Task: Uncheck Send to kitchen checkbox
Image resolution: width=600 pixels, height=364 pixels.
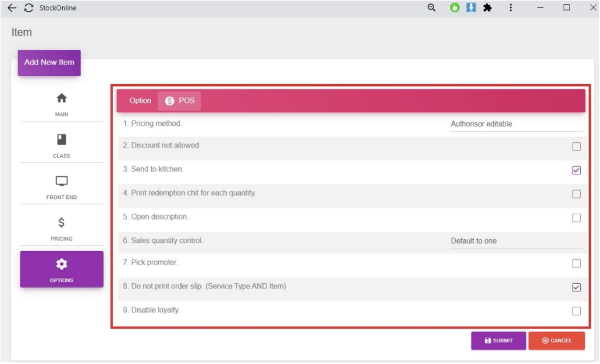Action: pos(577,170)
